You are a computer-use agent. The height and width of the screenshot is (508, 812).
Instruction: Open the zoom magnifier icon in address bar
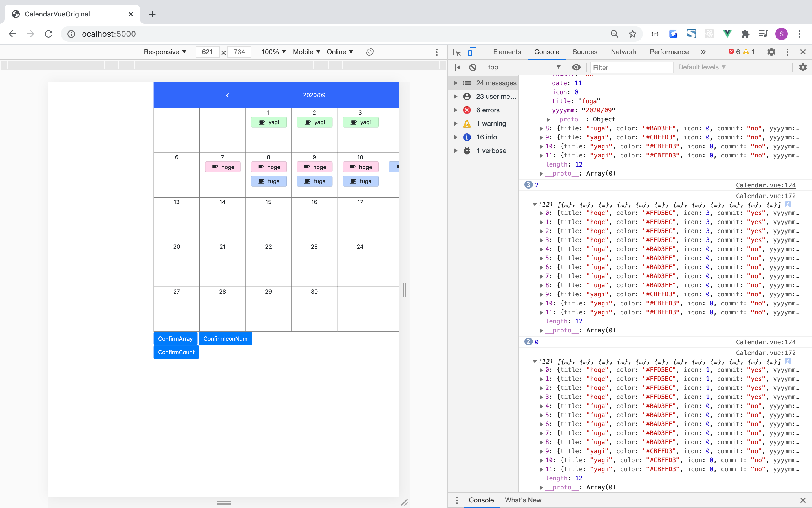pyautogui.click(x=614, y=34)
